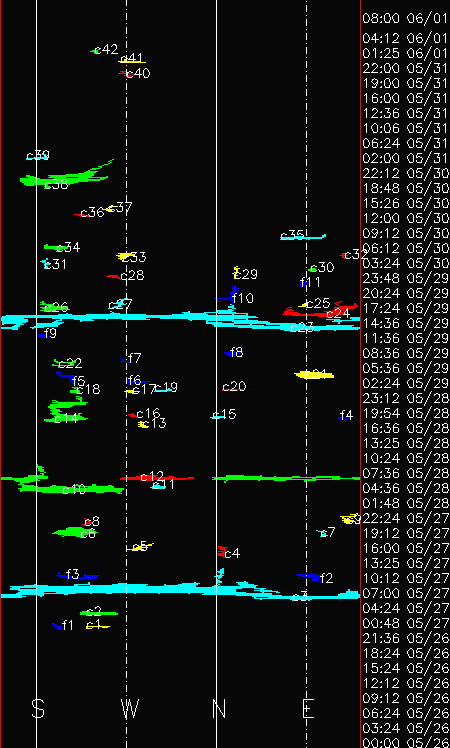Select the f2 blue event marker
Viewport: 450px width, 748px height.
309,577
